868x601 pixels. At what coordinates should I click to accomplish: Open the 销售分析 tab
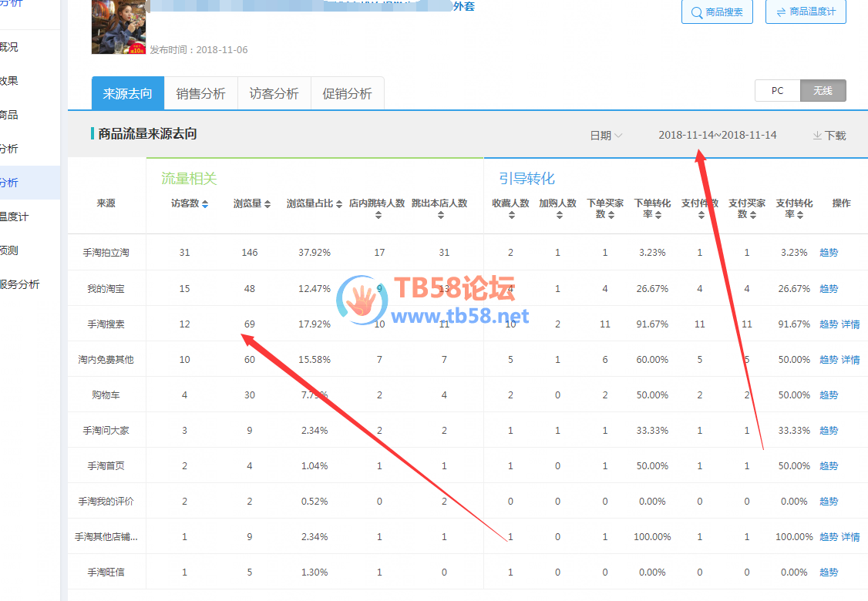coord(201,93)
